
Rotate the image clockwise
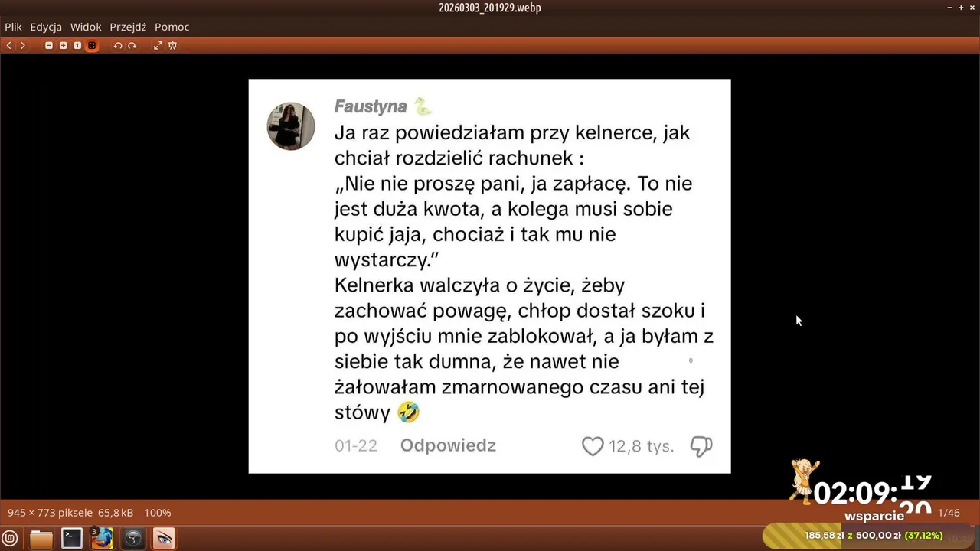coord(132,46)
